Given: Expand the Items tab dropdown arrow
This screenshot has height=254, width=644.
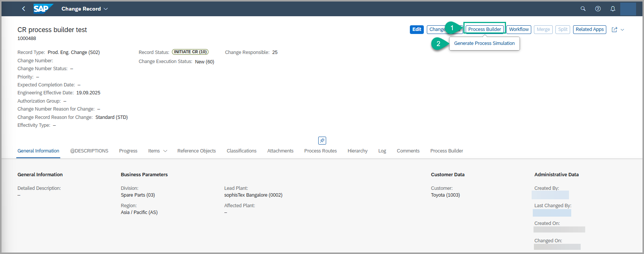Looking at the screenshot, I should [165, 151].
